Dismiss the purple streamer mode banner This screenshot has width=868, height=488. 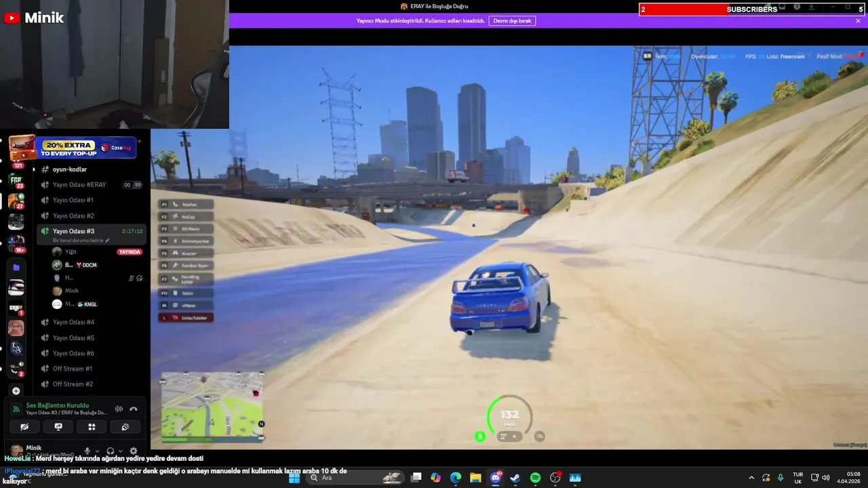tap(858, 21)
